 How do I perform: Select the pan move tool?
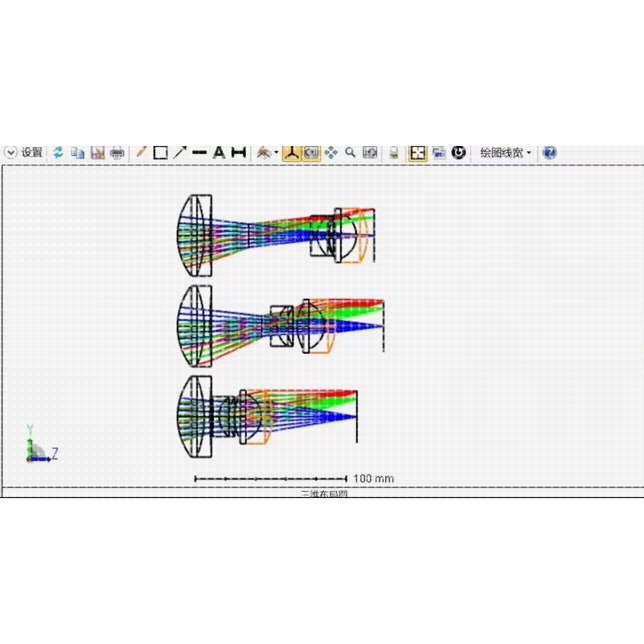click(331, 152)
